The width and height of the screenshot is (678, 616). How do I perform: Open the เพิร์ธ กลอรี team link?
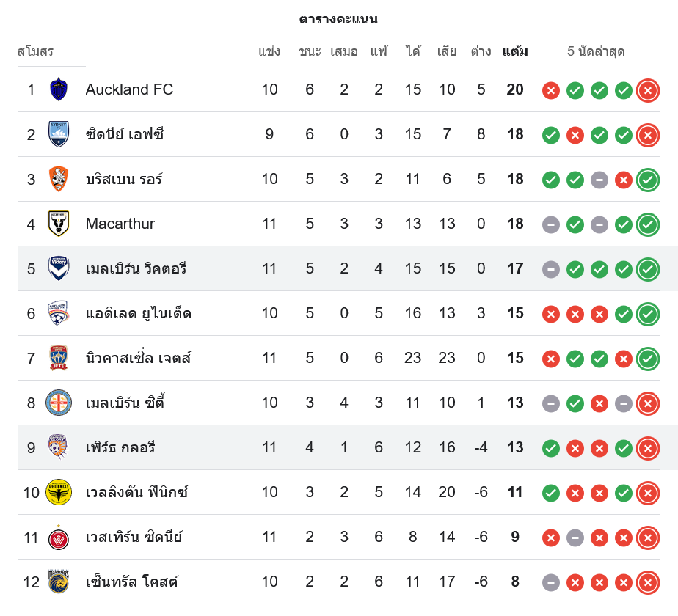[x=120, y=447]
